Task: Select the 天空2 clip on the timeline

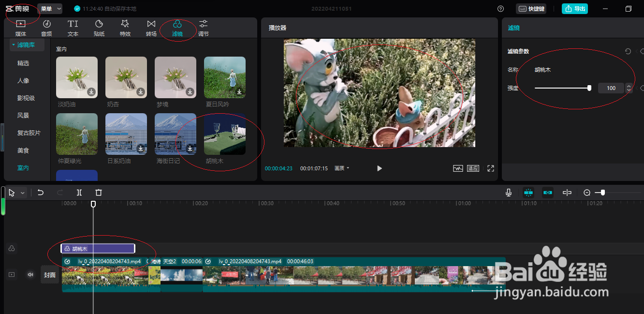Action: [182, 274]
